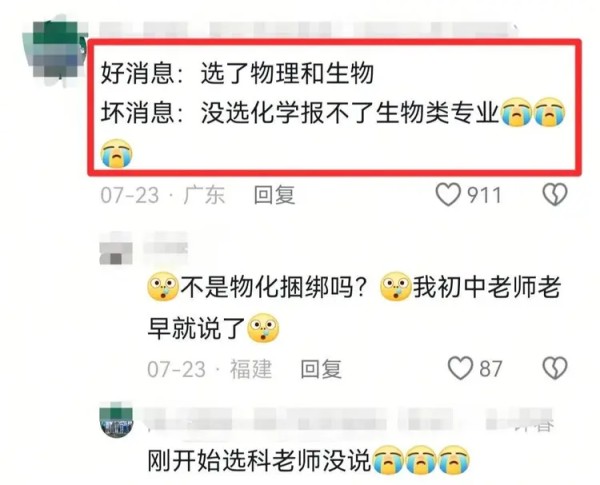Open the third commenter's round avatar

point(116,421)
